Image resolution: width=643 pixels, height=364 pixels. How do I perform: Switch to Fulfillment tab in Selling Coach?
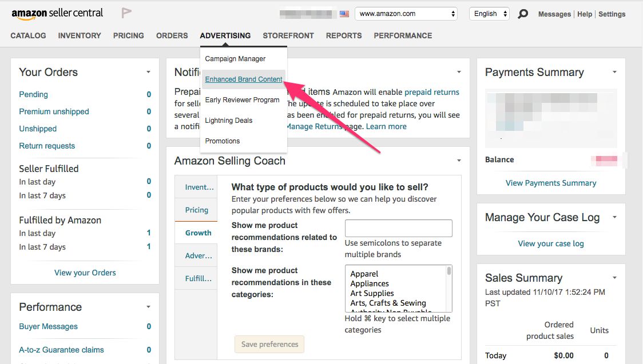pos(196,278)
